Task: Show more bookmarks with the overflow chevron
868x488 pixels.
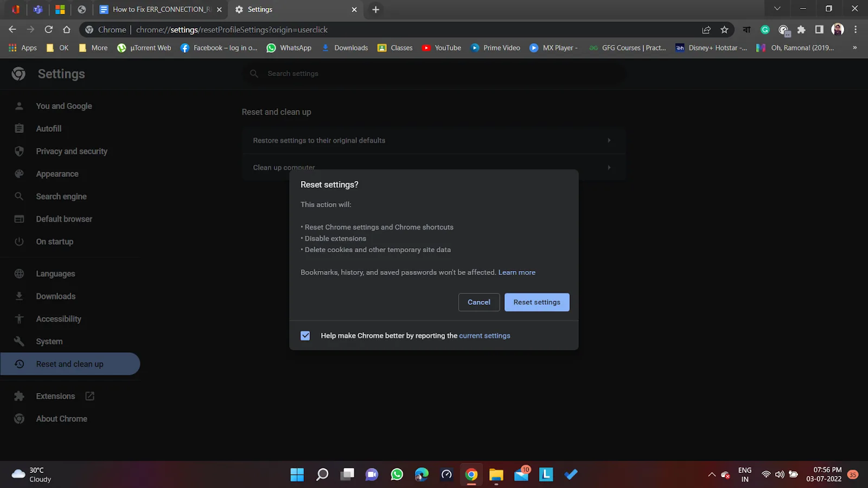Action: click(854, 48)
